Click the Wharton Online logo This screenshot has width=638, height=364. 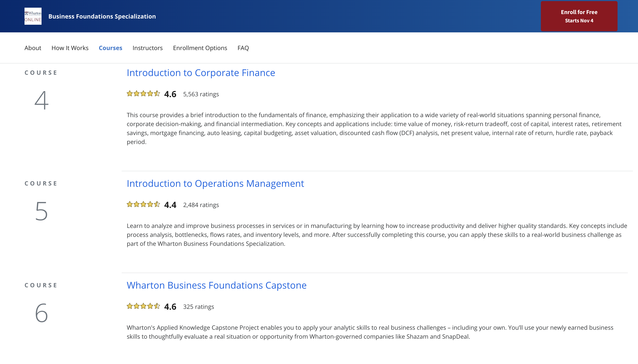point(33,16)
